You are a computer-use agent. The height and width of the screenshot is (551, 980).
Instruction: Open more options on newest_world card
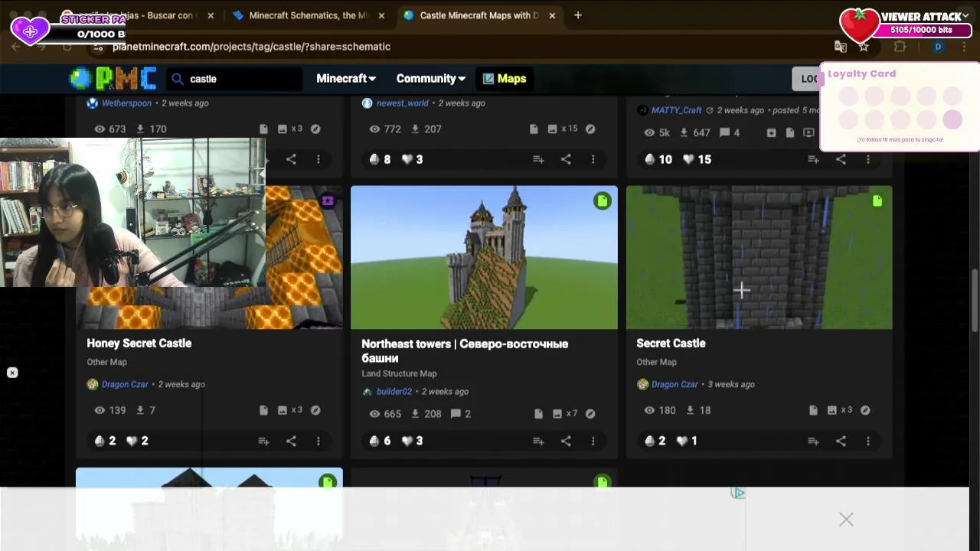point(593,159)
